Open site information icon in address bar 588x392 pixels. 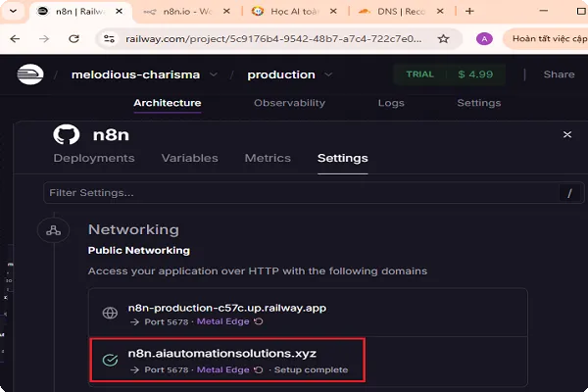[x=109, y=38]
